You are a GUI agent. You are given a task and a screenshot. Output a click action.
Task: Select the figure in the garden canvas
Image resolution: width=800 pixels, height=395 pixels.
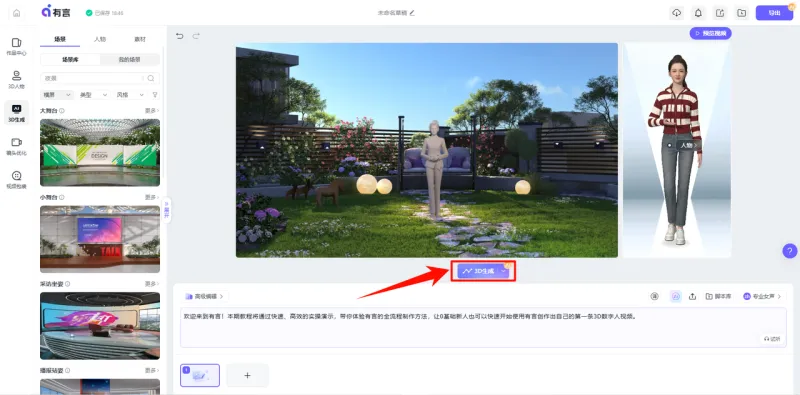pos(434,168)
